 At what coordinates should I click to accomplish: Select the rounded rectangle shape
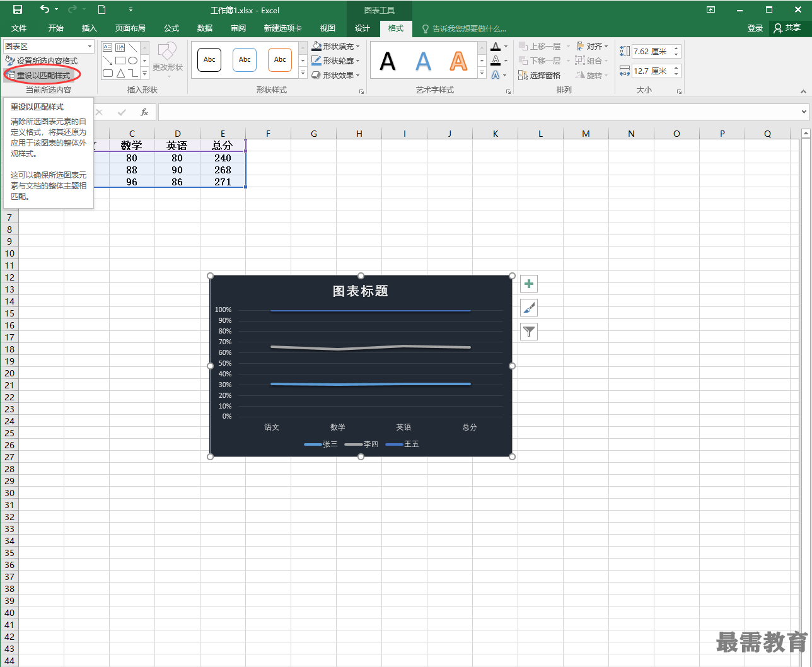(107, 74)
